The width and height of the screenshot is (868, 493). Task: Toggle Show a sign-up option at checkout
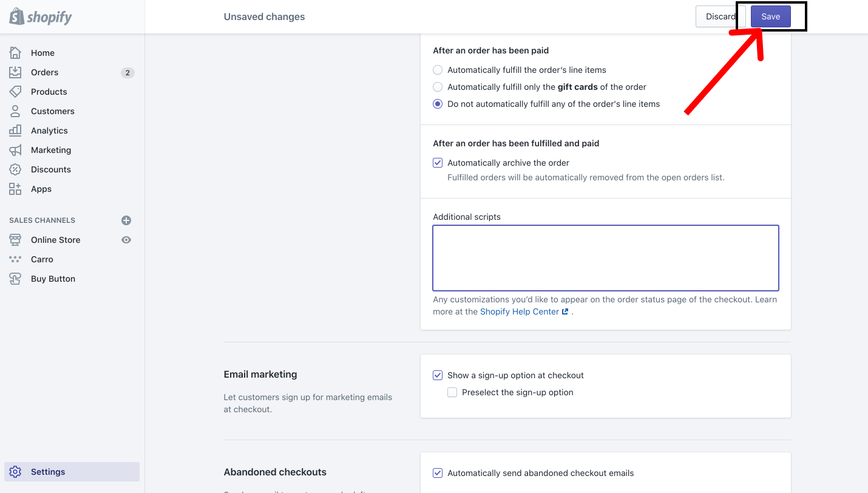click(438, 375)
